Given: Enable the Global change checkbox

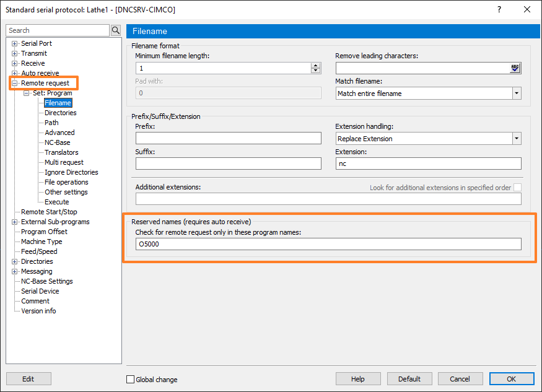Looking at the screenshot, I should (130, 379).
